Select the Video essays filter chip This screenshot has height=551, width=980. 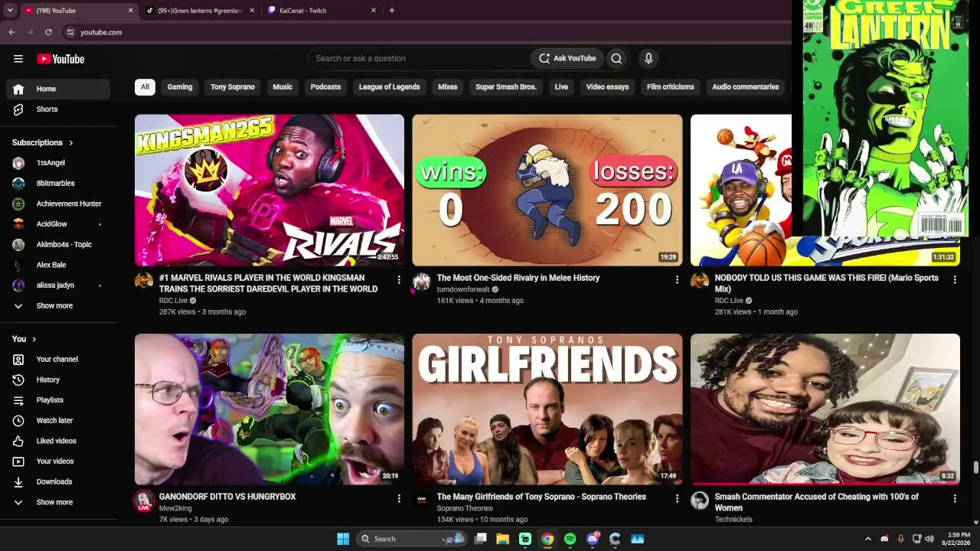[607, 87]
